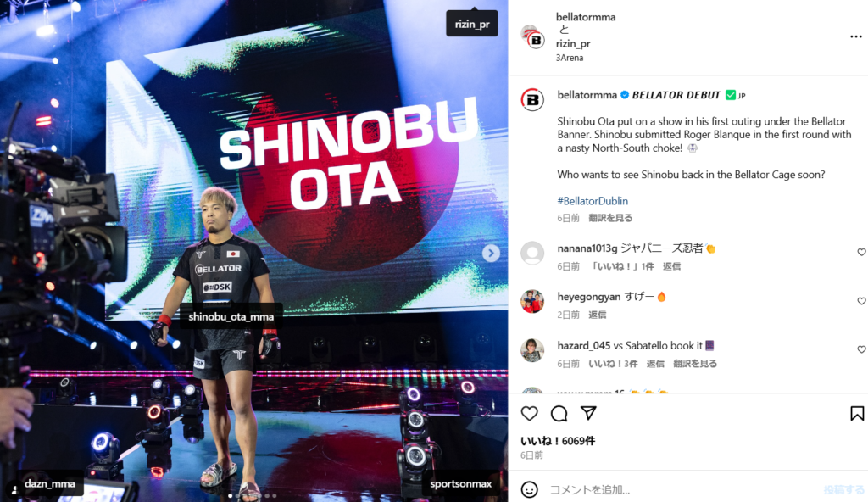Image resolution: width=868 pixels, height=502 pixels.
Task: Like the post with the heart icon
Action: 529,413
